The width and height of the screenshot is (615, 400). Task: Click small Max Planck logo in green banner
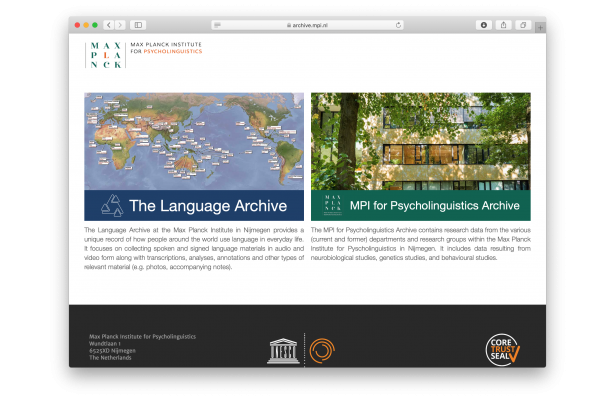point(333,205)
